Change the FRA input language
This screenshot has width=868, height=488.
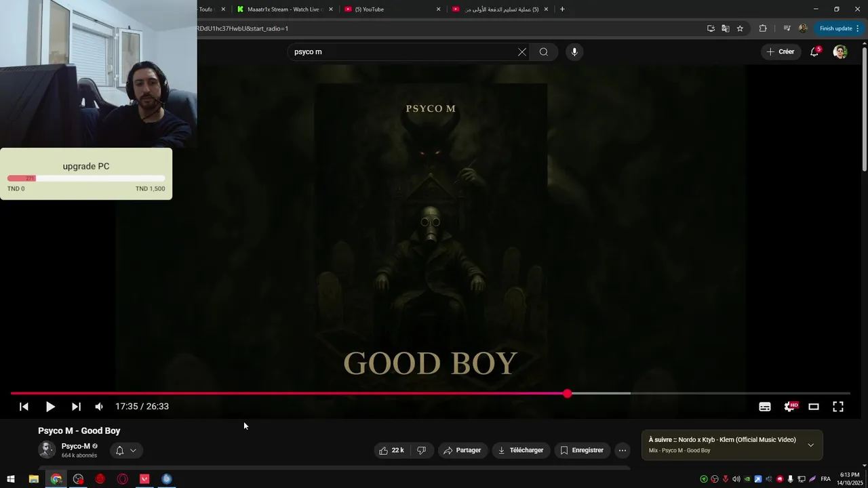[825, 479]
